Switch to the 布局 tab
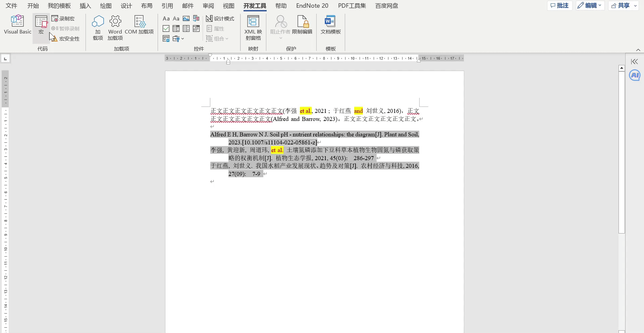Image resolution: width=644 pixels, height=333 pixels. click(147, 6)
